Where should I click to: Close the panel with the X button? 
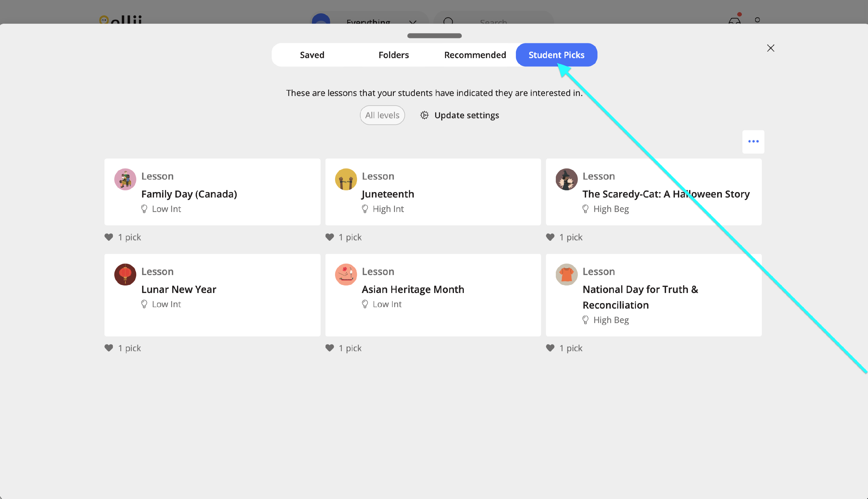click(x=770, y=48)
